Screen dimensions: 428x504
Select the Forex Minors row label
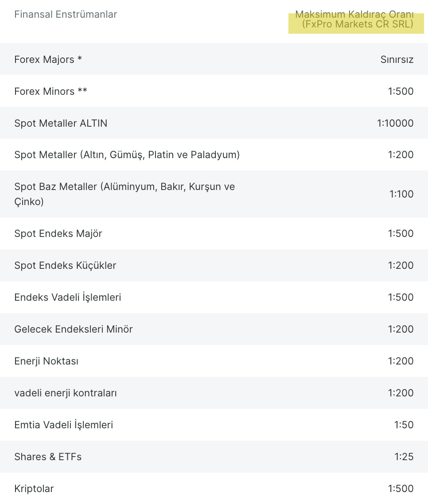click(51, 91)
